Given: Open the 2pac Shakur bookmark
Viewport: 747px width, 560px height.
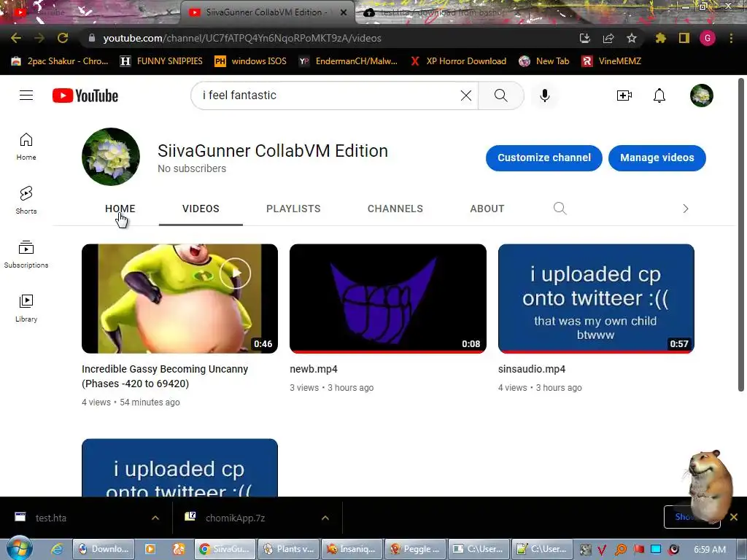Looking at the screenshot, I should [60, 61].
